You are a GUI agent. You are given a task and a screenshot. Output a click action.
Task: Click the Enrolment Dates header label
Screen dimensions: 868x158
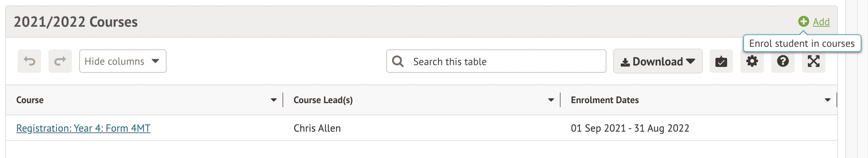pos(605,100)
